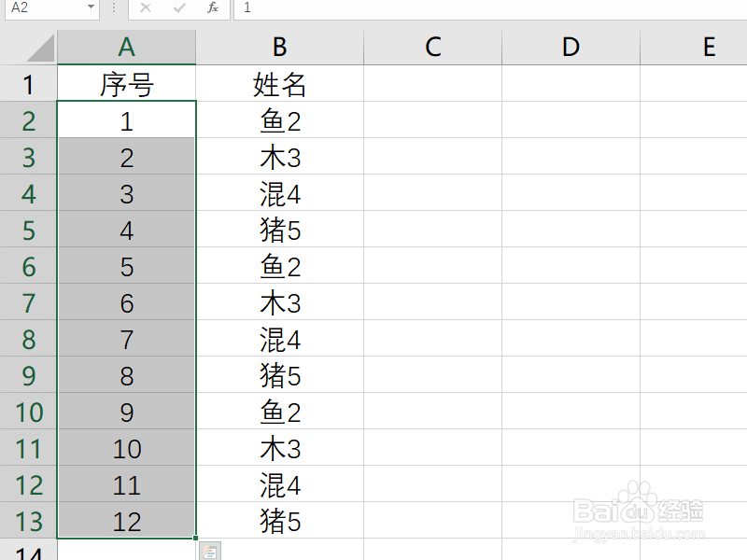The image size is (747, 560).
Task: Select row 7 header
Action: [x=28, y=301]
